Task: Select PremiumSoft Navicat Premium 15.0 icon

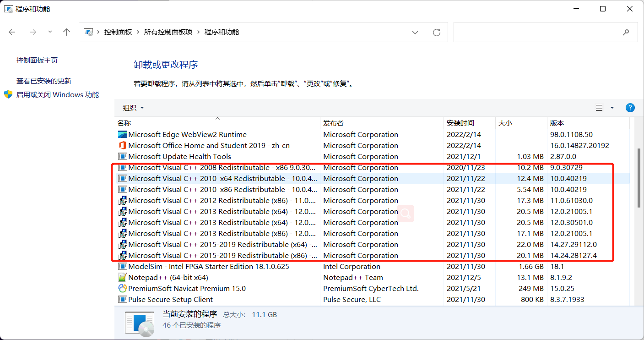Action: click(122, 289)
